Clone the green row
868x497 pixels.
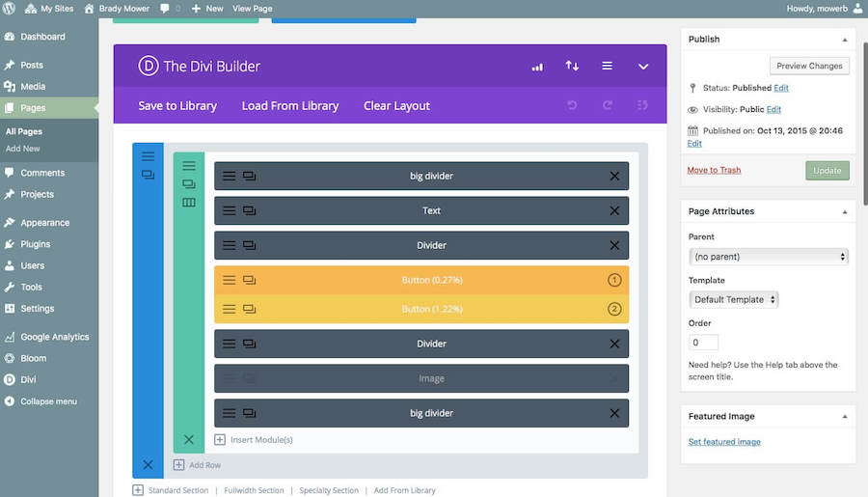[189, 184]
